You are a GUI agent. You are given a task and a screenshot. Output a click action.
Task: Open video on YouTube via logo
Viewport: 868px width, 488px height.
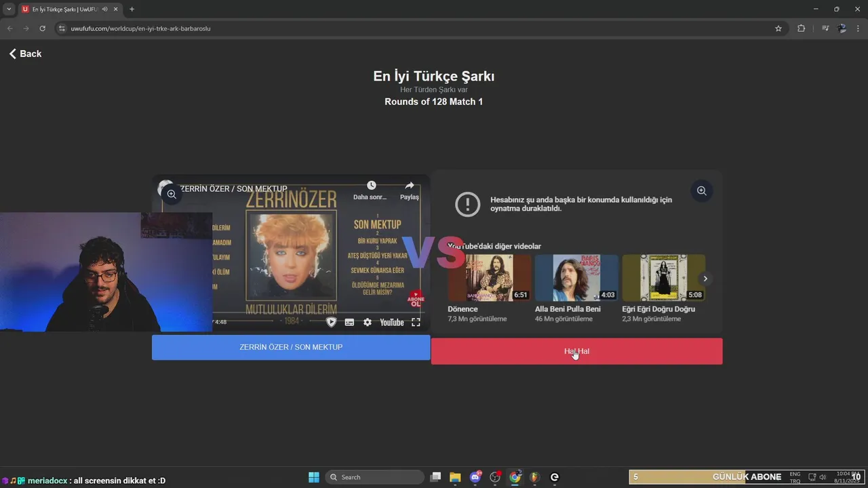pos(392,323)
